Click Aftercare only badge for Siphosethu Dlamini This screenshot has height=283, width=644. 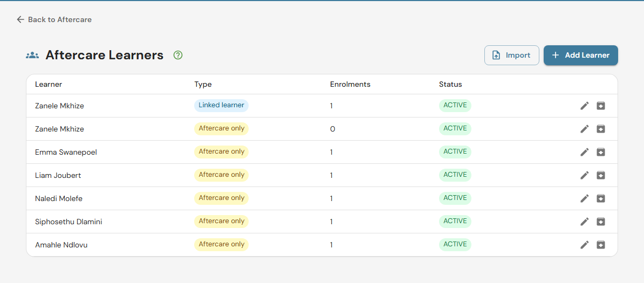point(221,221)
